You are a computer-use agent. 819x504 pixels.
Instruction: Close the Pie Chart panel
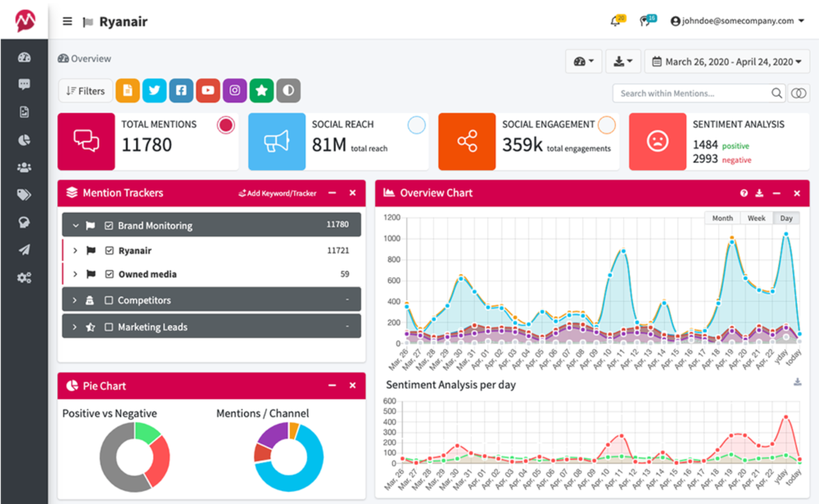353,386
